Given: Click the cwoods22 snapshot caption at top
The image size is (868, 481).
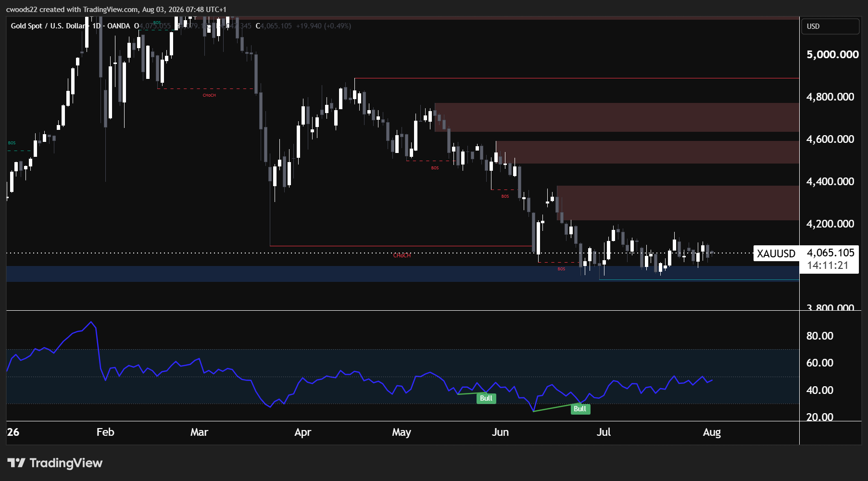Looking at the screenshot, I should pyautogui.click(x=116, y=9).
